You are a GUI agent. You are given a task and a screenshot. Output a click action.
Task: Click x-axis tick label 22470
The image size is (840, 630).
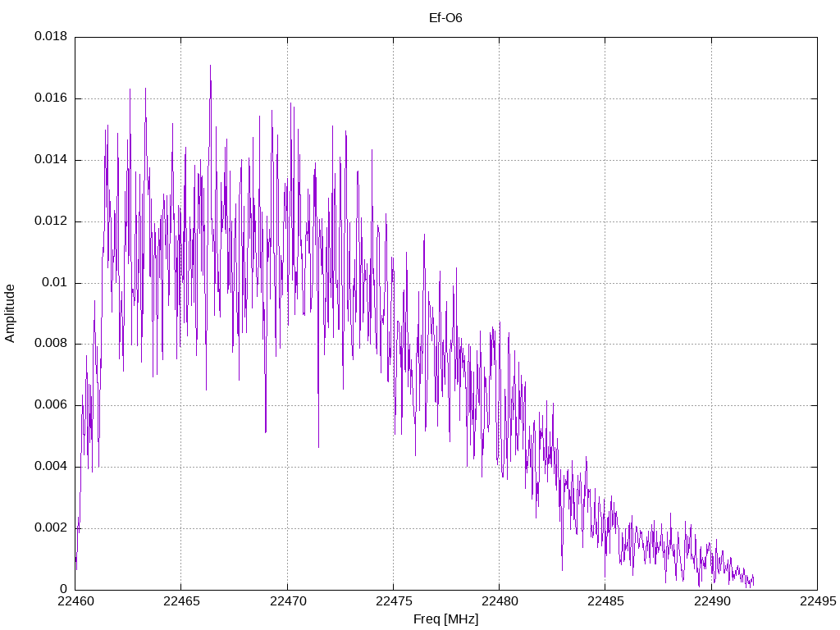tap(287, 601)
